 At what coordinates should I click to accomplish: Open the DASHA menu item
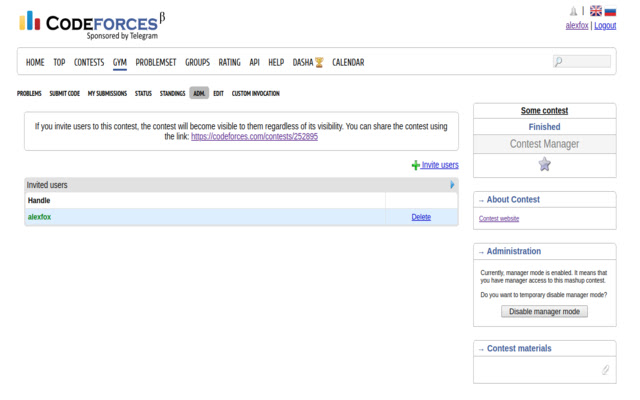pos(303,62)
